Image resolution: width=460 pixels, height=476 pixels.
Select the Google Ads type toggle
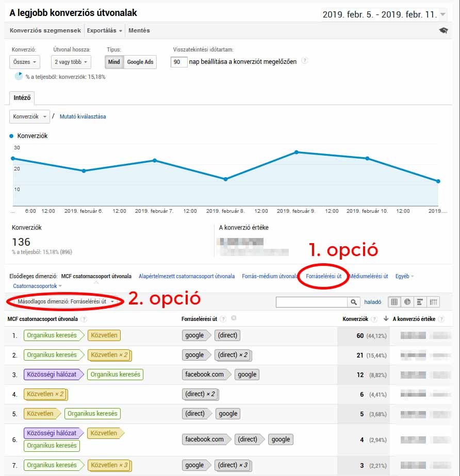click(x=140, y=62)
